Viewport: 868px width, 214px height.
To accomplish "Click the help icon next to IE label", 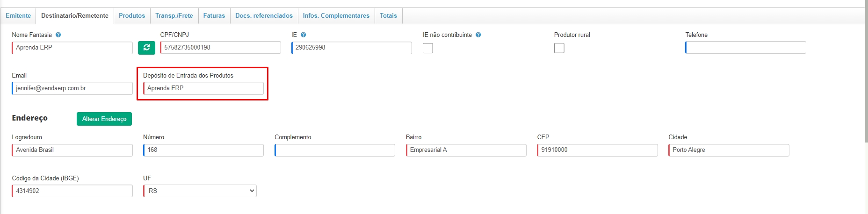I will pos(303,35).
